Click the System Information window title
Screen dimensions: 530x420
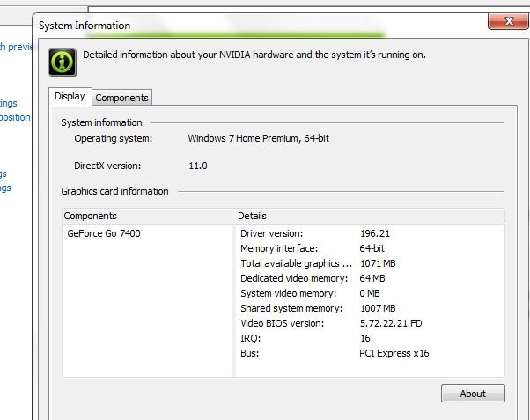click(x=85, y=26)
